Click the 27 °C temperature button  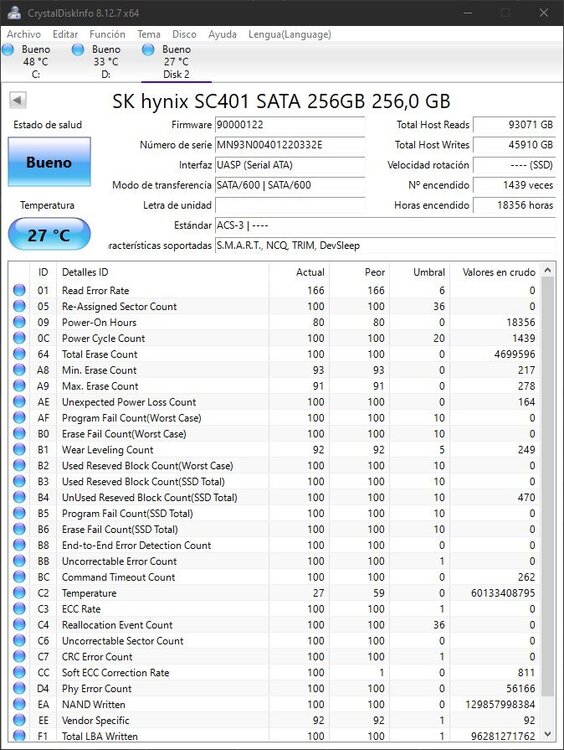click(49, 234)
